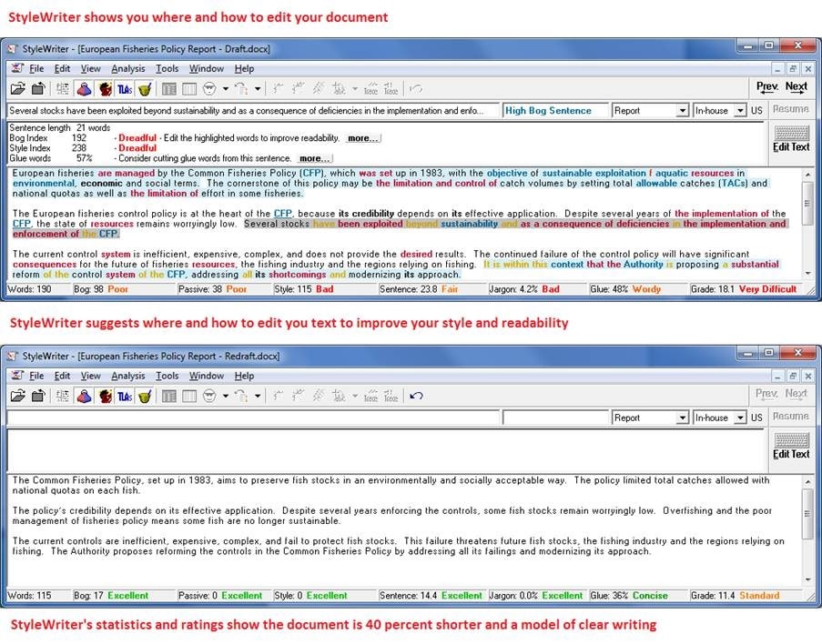The height and width of the screenshot is (644, 822).
Task: Toggle the purple weight icon in Draft toolbar
Action: (x=84, y=89)
